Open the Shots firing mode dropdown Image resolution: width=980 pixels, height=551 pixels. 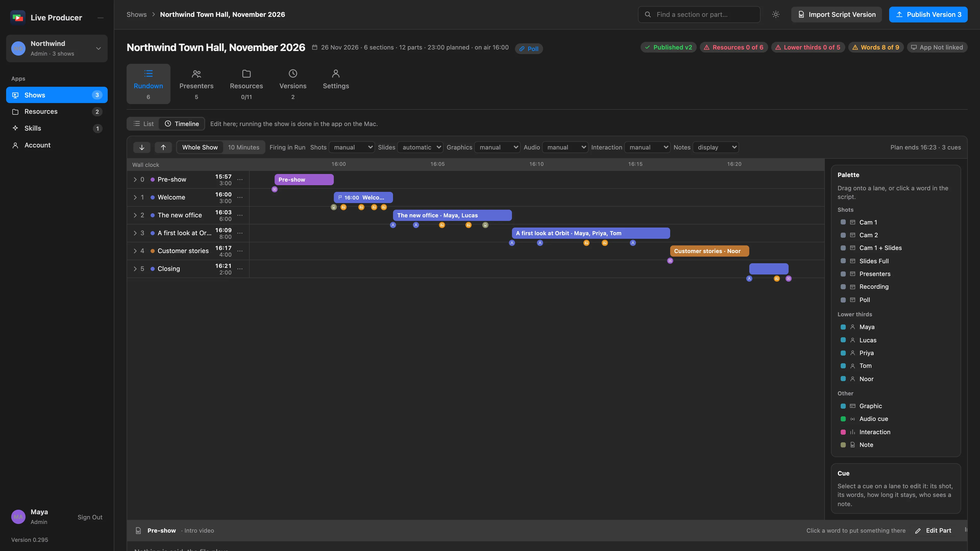[x=352, y=147]
